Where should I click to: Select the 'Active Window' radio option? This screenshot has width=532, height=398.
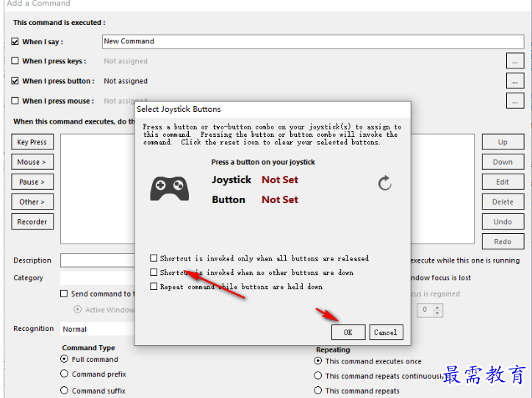tap(78, 310)
